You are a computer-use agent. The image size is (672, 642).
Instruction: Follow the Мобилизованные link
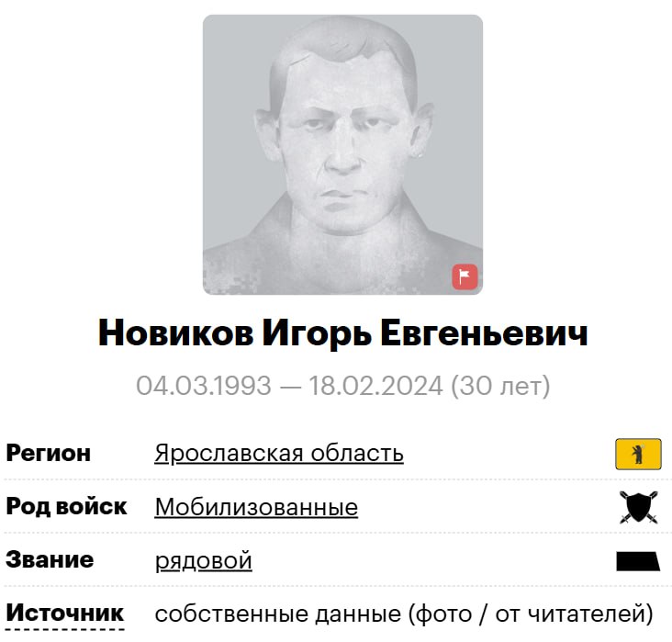(256, 507)
